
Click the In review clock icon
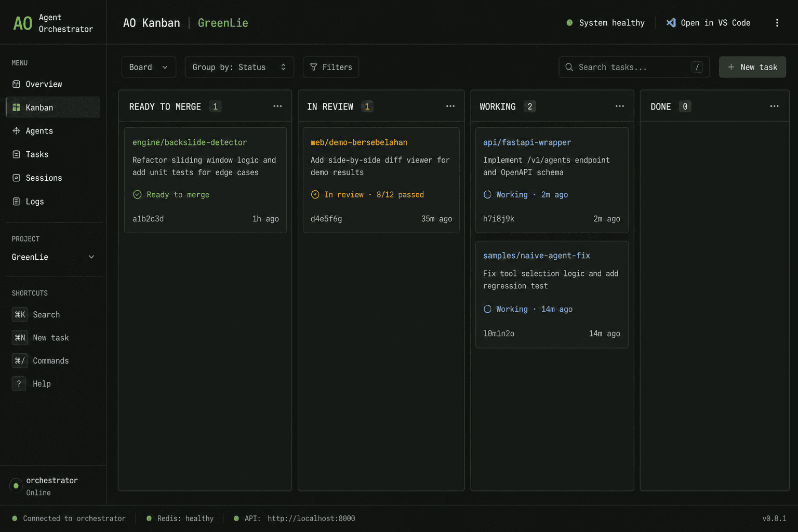coord(315,194)
